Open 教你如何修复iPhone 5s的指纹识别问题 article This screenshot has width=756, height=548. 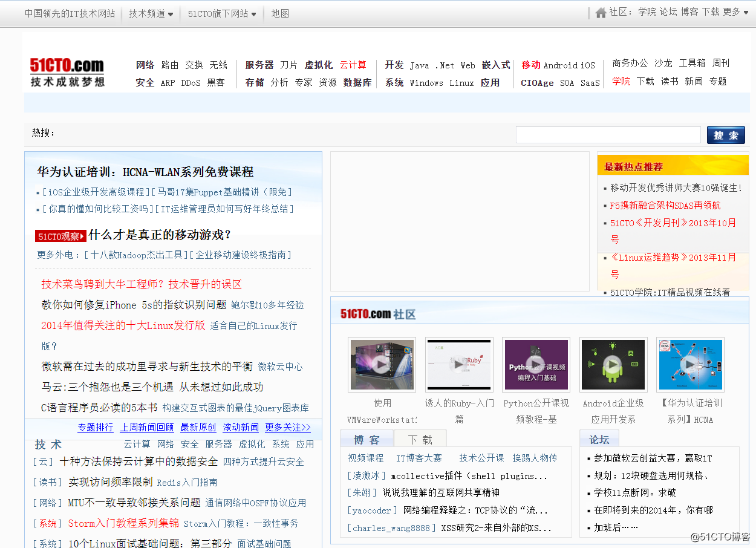(x=134, y=305)
